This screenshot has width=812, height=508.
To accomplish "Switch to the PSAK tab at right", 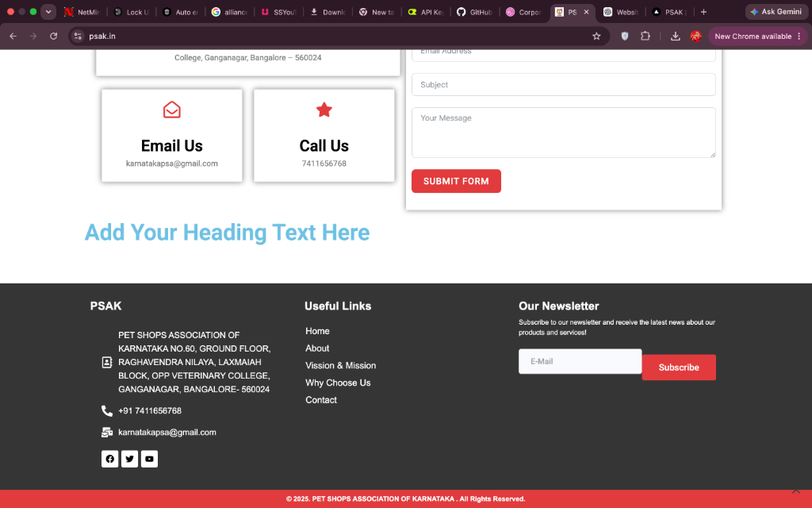I will pyautogui.click(x=670, y=12).
